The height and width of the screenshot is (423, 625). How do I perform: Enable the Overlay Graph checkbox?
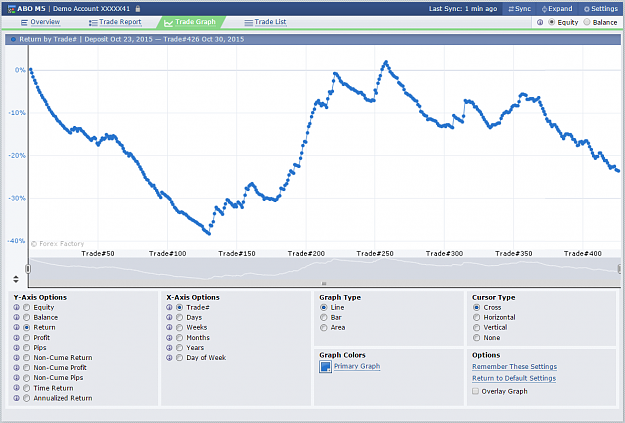(476, 391)
